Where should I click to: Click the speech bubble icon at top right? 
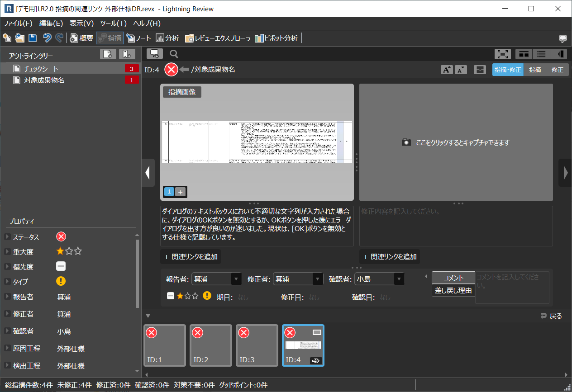[x=563, y=38]
